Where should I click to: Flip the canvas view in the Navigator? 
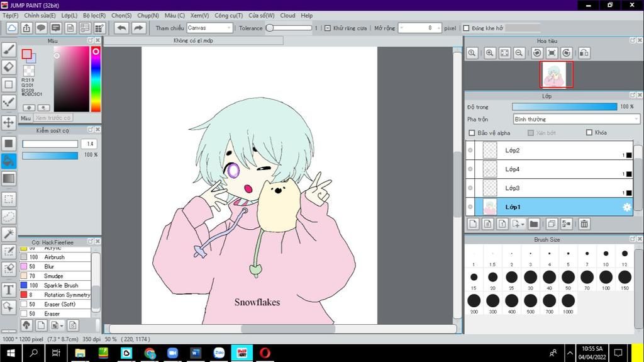click(x=584, y=53)
